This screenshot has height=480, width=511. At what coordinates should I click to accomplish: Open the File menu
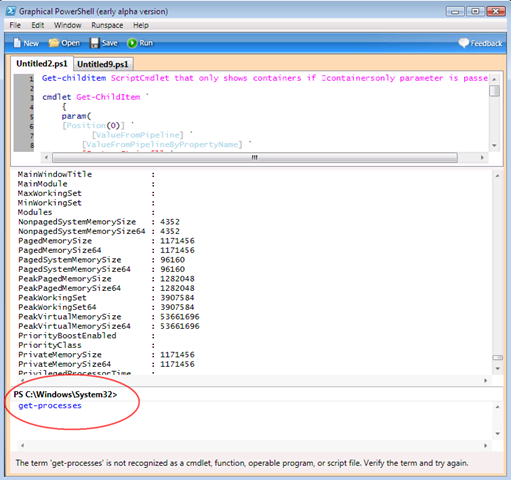(15, 25)
